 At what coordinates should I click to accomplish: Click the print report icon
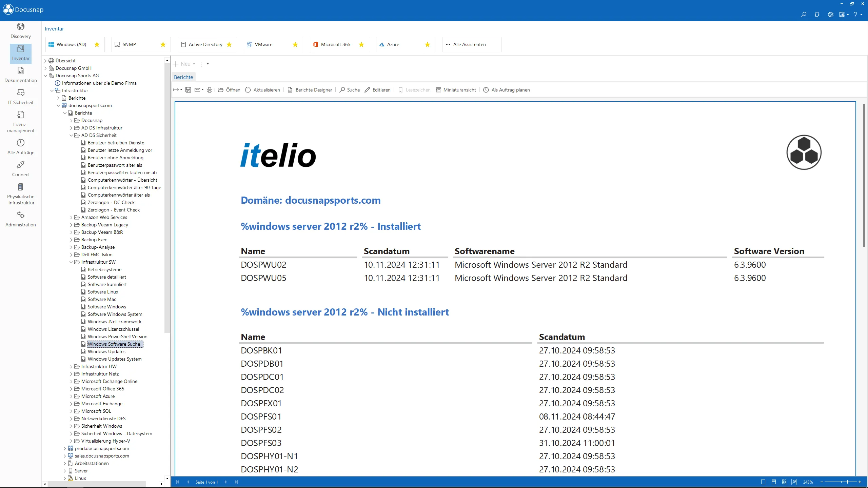(210, 90)
